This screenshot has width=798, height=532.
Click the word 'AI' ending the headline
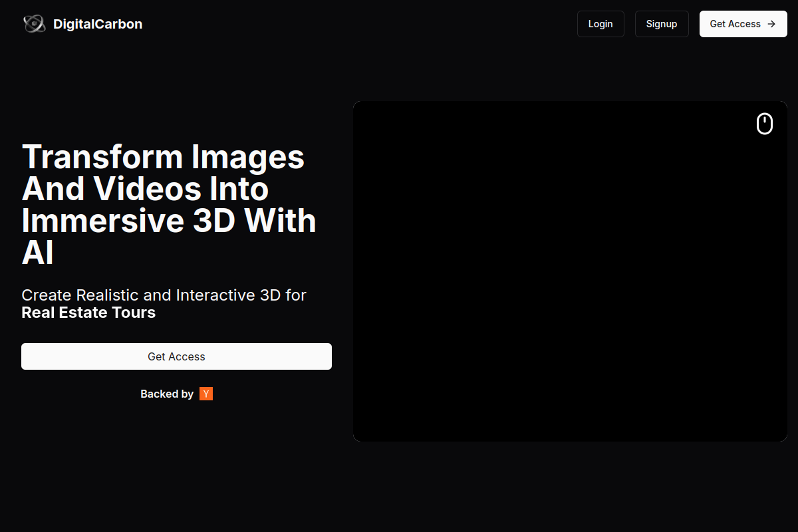37,253
